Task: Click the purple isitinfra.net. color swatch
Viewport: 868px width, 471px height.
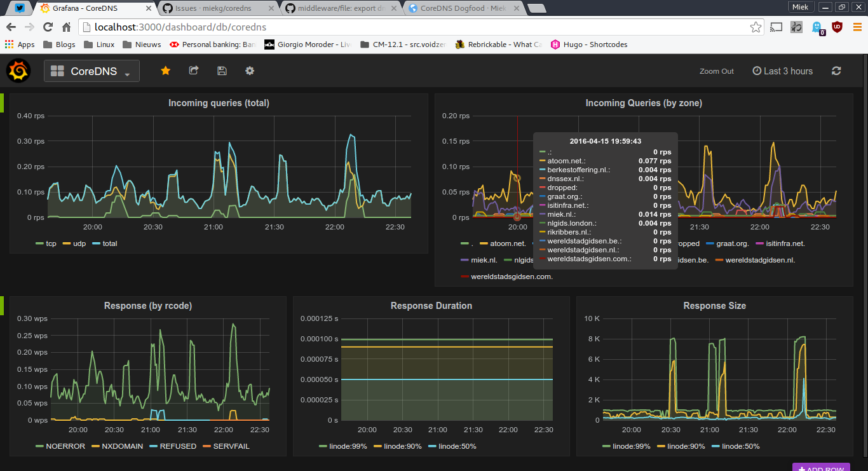Action: 761,243
